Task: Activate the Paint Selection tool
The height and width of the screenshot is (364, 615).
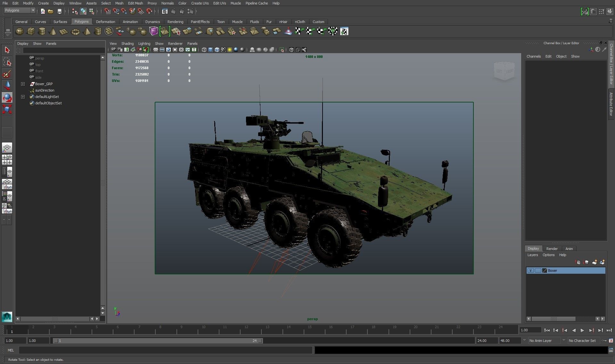Action: tap(7, 74)
